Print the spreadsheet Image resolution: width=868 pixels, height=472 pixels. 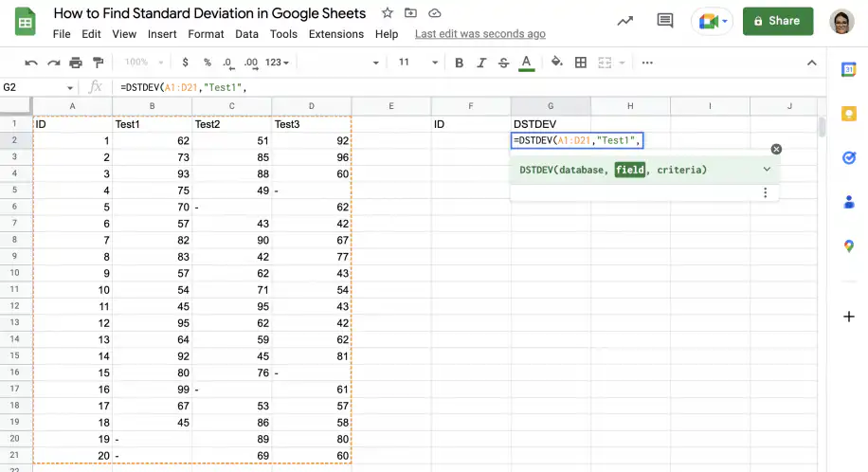coord(76,63)
